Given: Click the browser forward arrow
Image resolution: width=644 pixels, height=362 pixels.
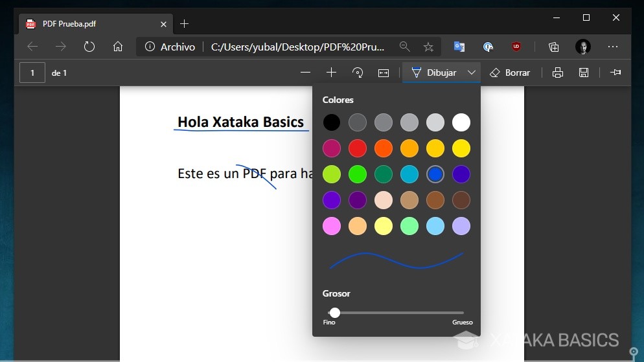Looking at the screenshot, I should click(x=60, y=47).
